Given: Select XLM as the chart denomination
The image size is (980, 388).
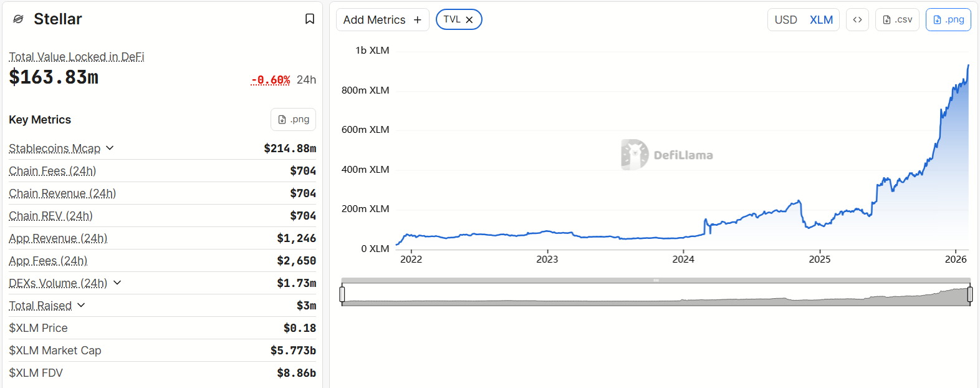Looking at the screenshot, I should pos(821,19).
